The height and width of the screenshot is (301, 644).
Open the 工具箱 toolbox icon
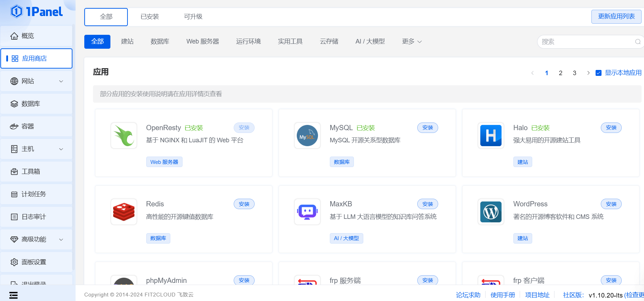[x=14, y=172]
